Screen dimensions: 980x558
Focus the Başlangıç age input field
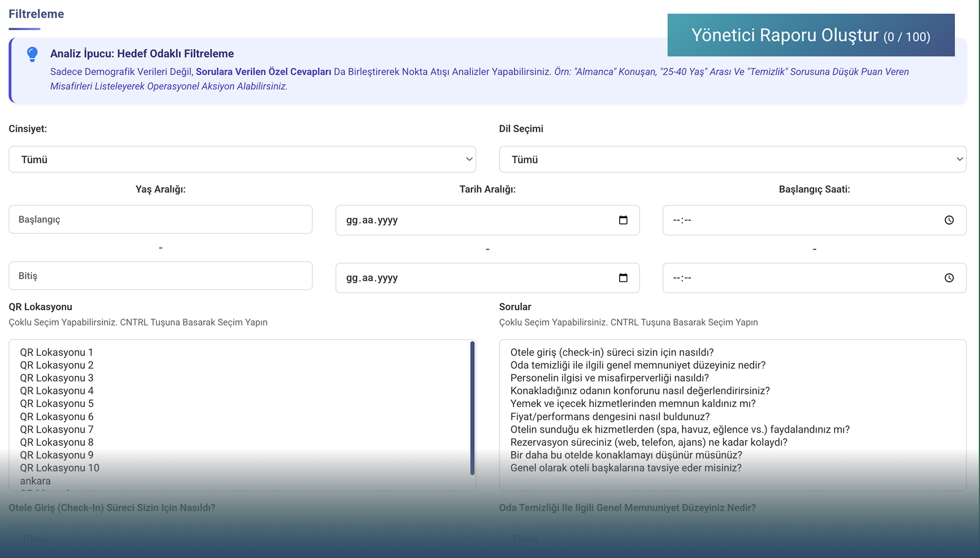pos(160,219)
